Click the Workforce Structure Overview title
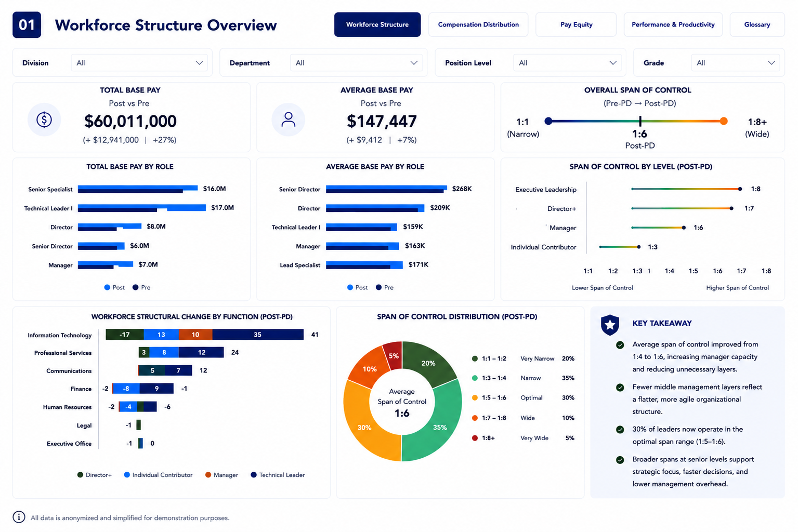798x532 pixels. [x=166, y=25]
